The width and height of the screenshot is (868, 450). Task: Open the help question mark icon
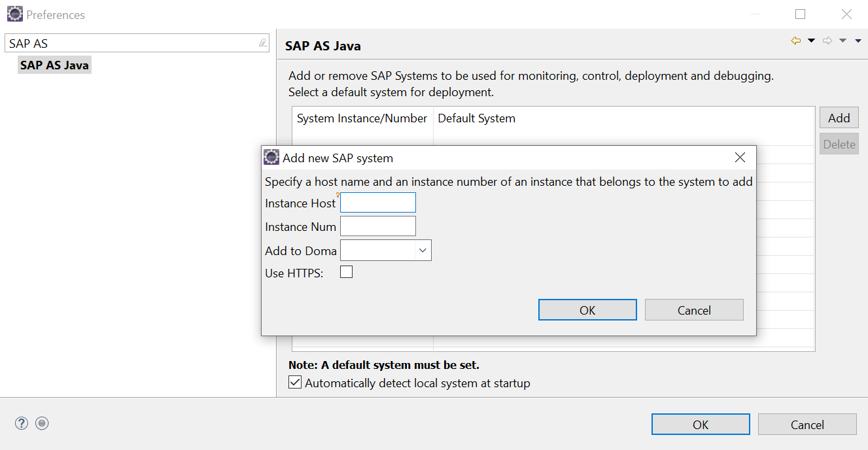point(22,423)
